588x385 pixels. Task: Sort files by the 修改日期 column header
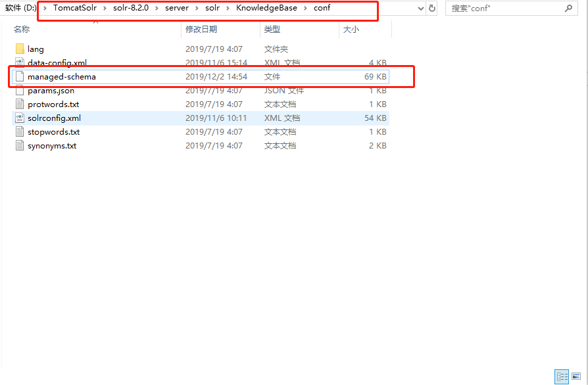pyautogui.click(x=201, y=30)
